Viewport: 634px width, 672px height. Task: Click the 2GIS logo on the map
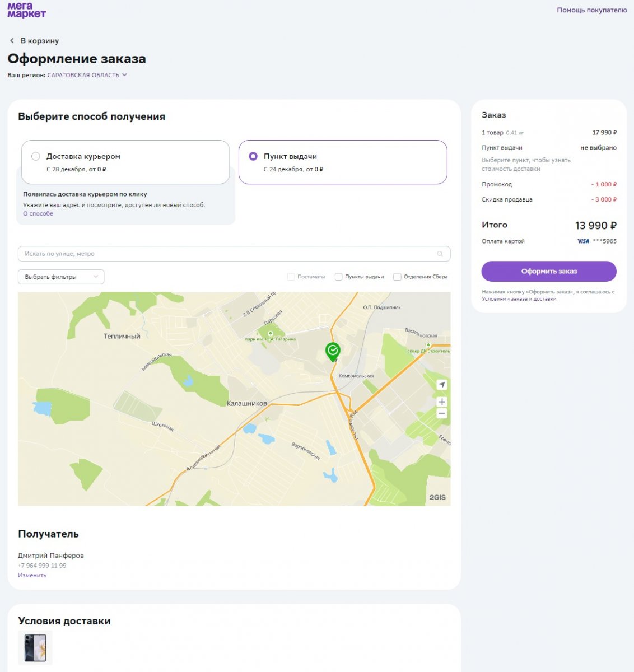click(437, 497)
